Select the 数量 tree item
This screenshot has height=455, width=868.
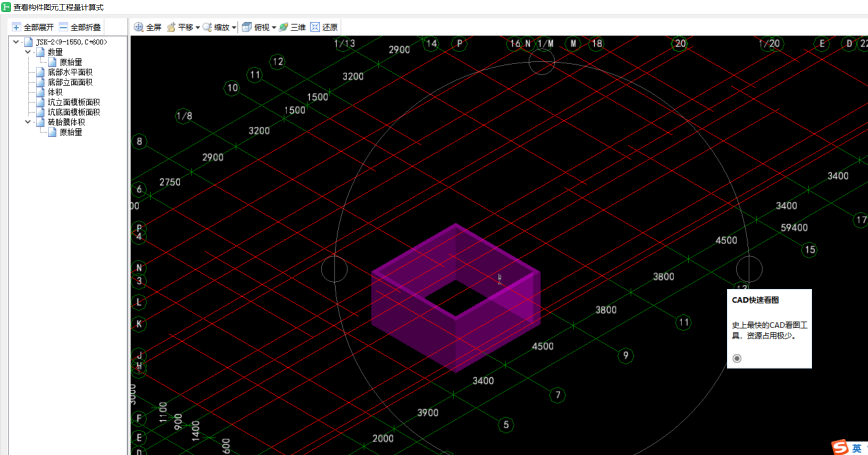(55, 52)
